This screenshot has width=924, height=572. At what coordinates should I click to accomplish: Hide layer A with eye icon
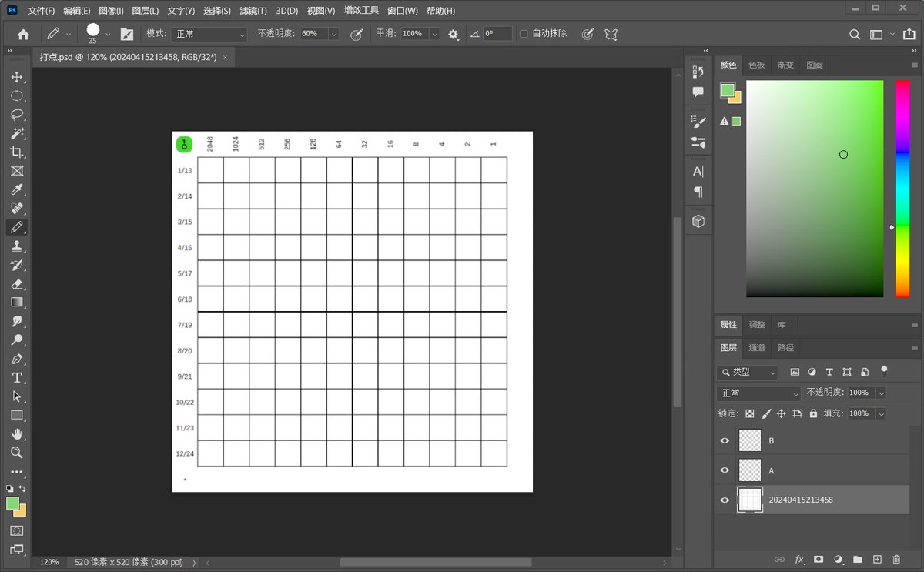725,470
